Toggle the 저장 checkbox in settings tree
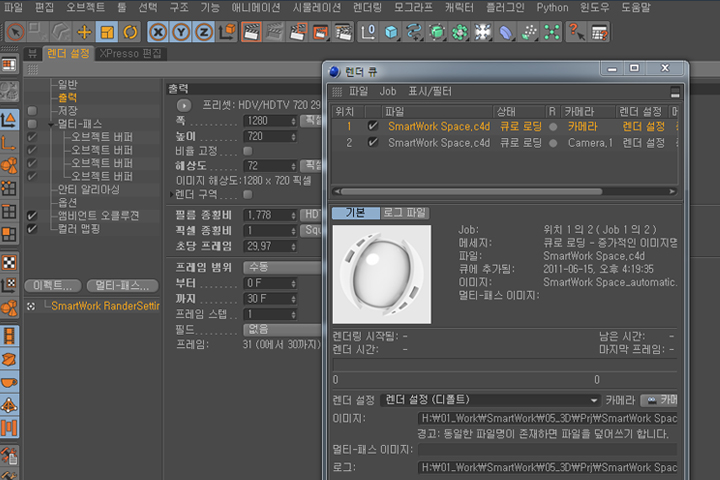 [32, 111]
